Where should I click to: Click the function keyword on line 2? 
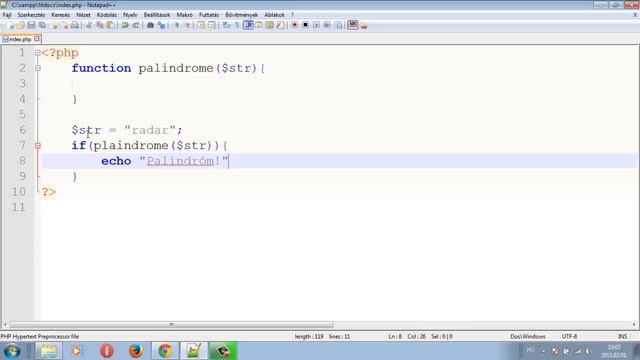tap(101, 68)
